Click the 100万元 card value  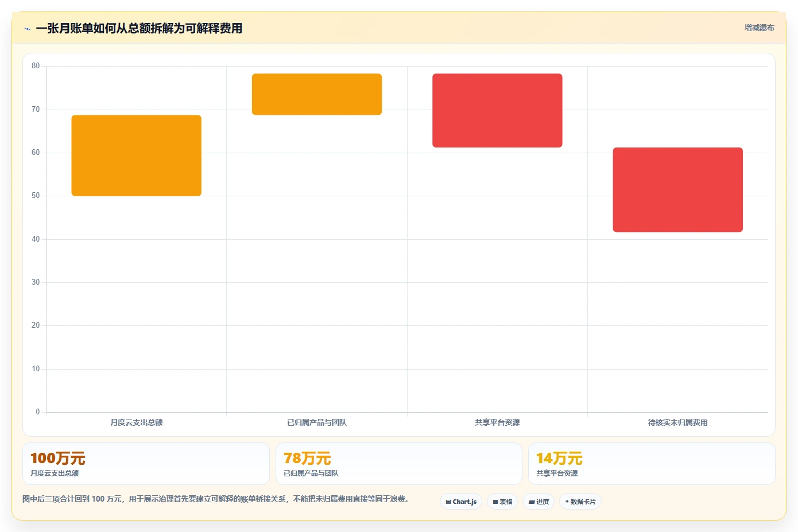57,458
